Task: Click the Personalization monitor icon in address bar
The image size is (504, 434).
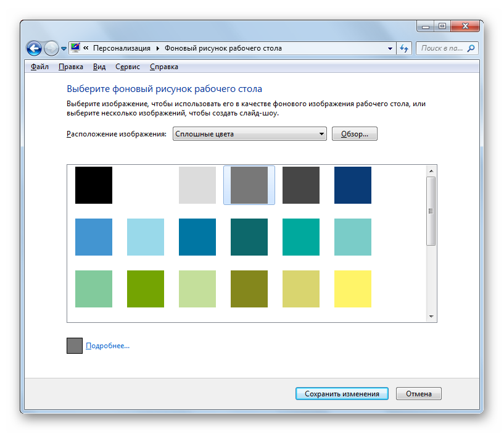Action: point(75,48)
